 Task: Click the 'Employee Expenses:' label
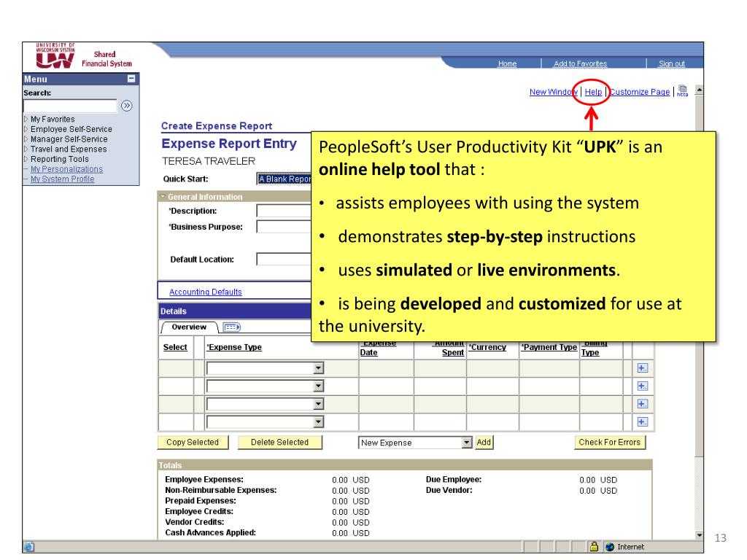[x=204, y=480]
